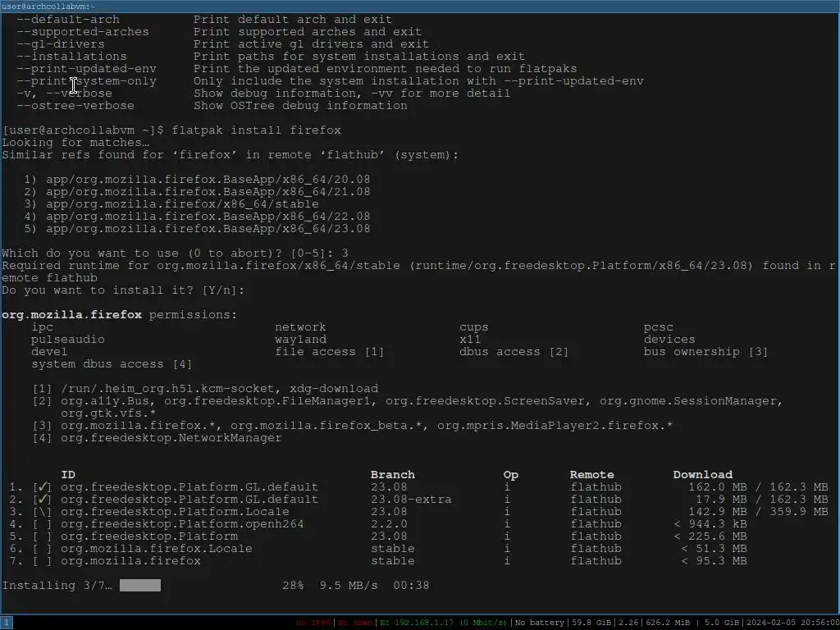Image resolution: width=840 pixels, height=630 pixels.
Task: Click option 1 BaseApp/x86_64/20.08
Action: coord(197,180)
